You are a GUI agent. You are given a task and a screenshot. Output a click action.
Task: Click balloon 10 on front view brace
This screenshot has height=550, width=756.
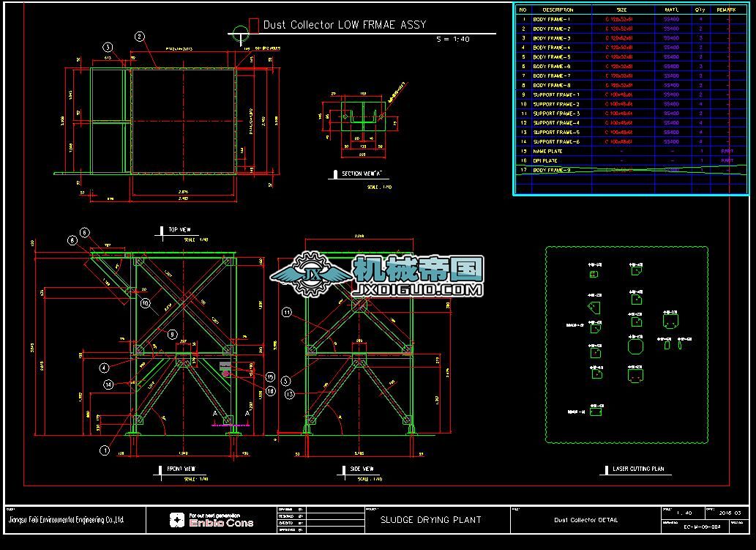(145, 303)
